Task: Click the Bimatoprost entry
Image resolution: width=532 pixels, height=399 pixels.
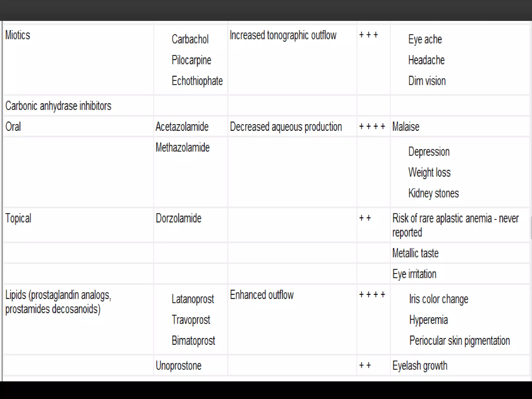Action: (x=193, y=341)
